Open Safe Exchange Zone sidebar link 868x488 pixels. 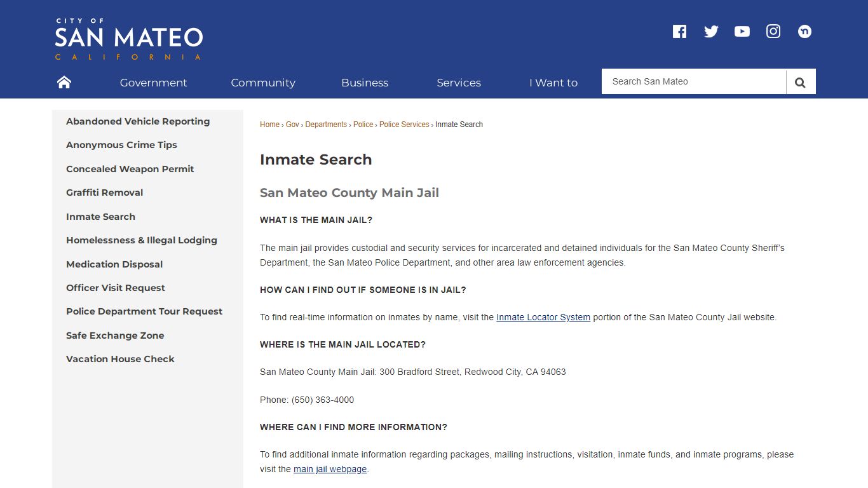coord(115,335)
